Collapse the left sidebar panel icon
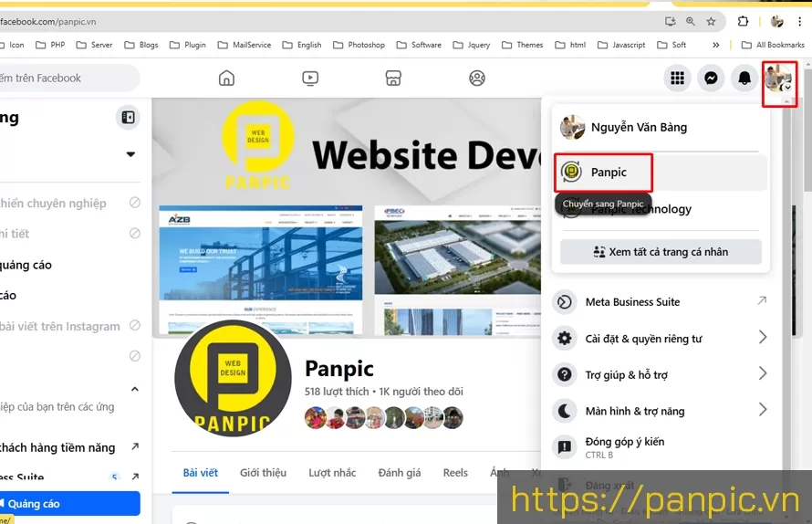This screenshot has width=812, height=524. click(128, 118)
